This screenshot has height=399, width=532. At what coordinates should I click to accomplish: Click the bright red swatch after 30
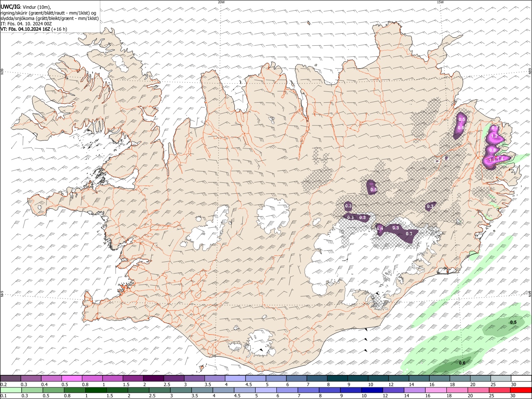(x=520, y=390)
